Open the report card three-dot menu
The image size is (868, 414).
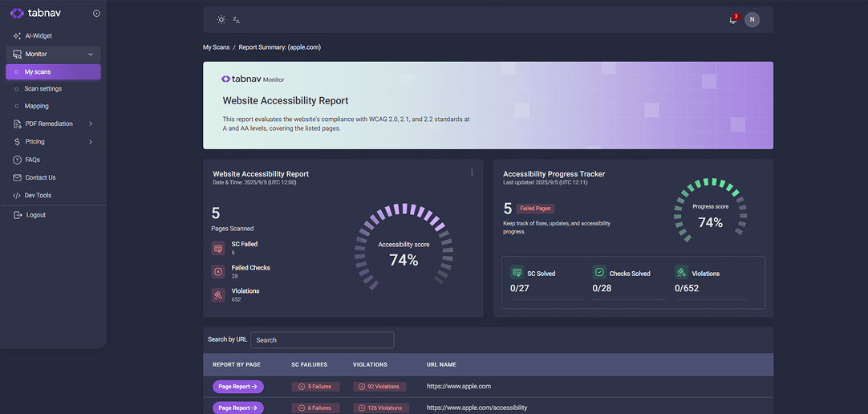pyautogui.click(x=472, y=172)
